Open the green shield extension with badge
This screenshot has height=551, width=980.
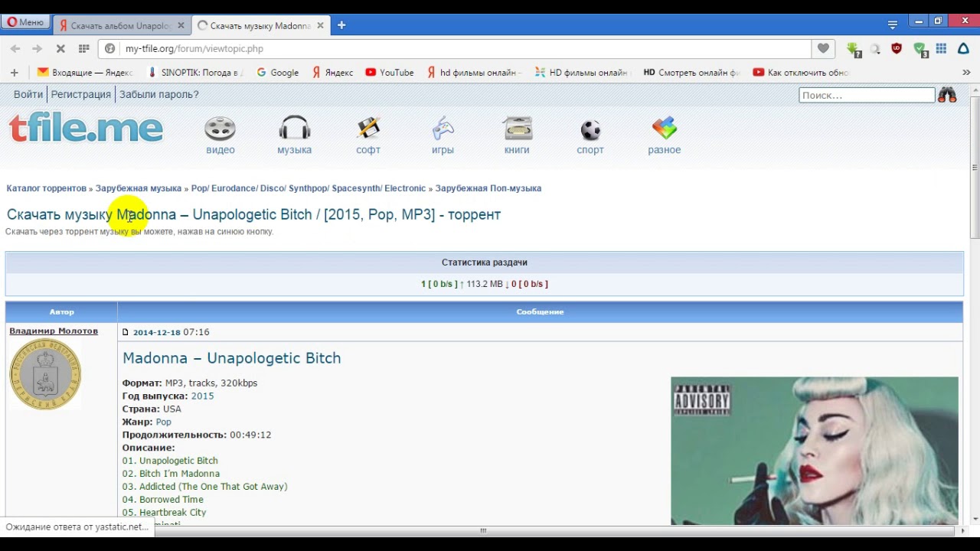click(920, 49)
